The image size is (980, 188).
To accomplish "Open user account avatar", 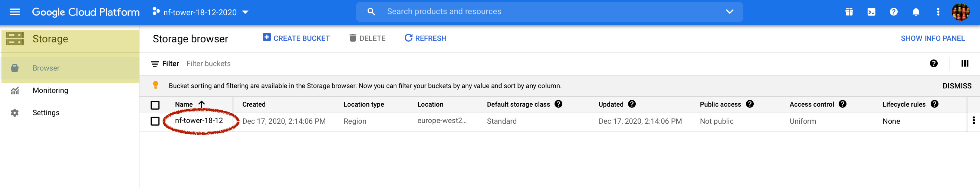I will pos(960,12).
